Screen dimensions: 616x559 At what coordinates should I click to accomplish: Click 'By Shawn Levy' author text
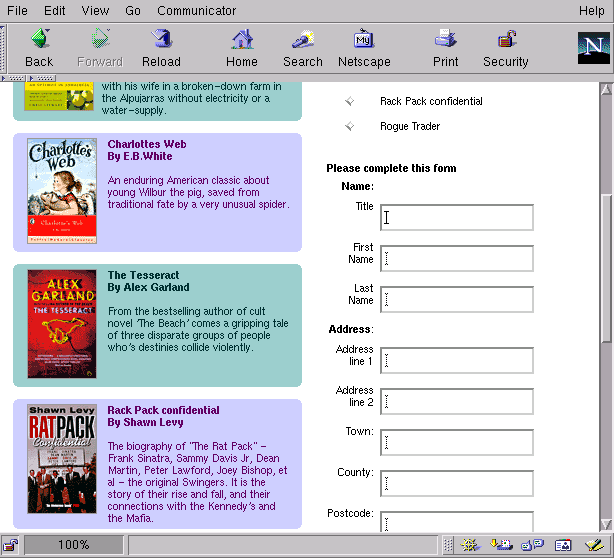[x=145, y=423]
